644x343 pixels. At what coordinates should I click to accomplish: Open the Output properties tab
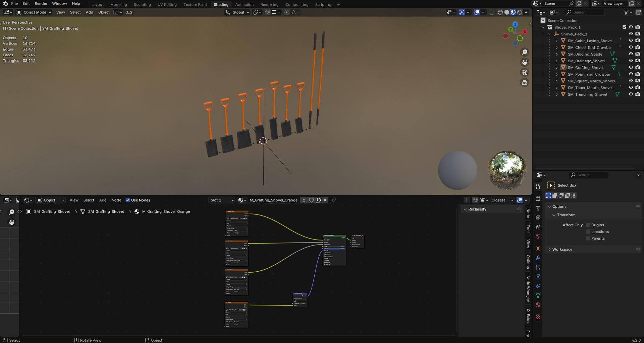point(538,208)
